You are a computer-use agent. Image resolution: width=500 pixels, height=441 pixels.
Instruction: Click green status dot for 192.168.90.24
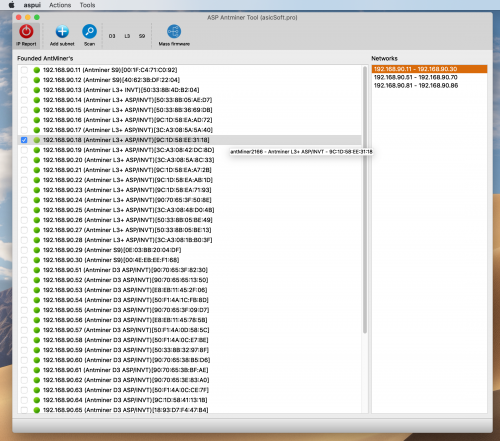(37, 200)
